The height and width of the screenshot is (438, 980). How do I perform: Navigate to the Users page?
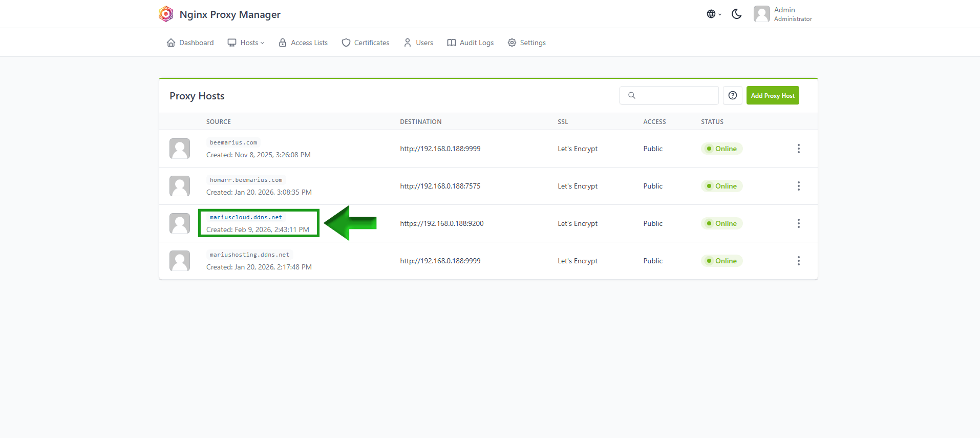coord(418,43)
